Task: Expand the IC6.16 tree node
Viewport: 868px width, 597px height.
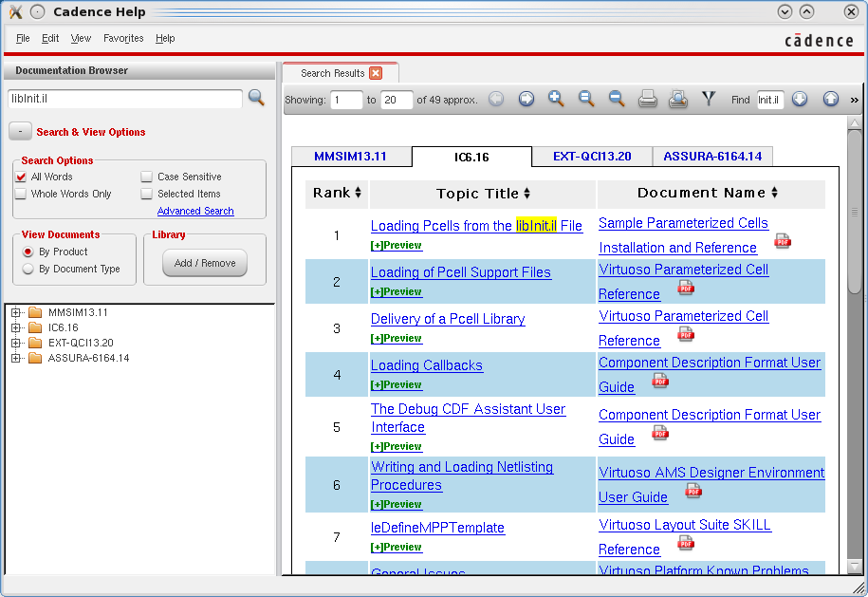Action: pyautogui.click(x=15, y=327)
